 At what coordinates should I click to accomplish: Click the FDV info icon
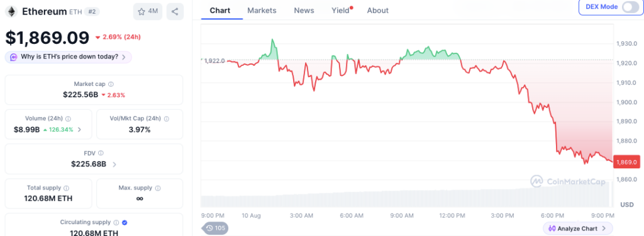tap(101, 153)
